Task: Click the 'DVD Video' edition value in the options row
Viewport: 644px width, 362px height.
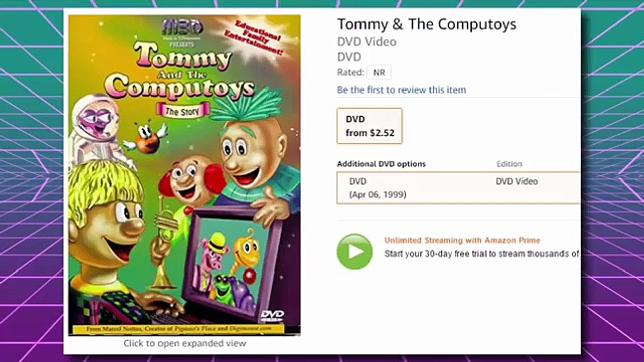Action: pos(516,181)
